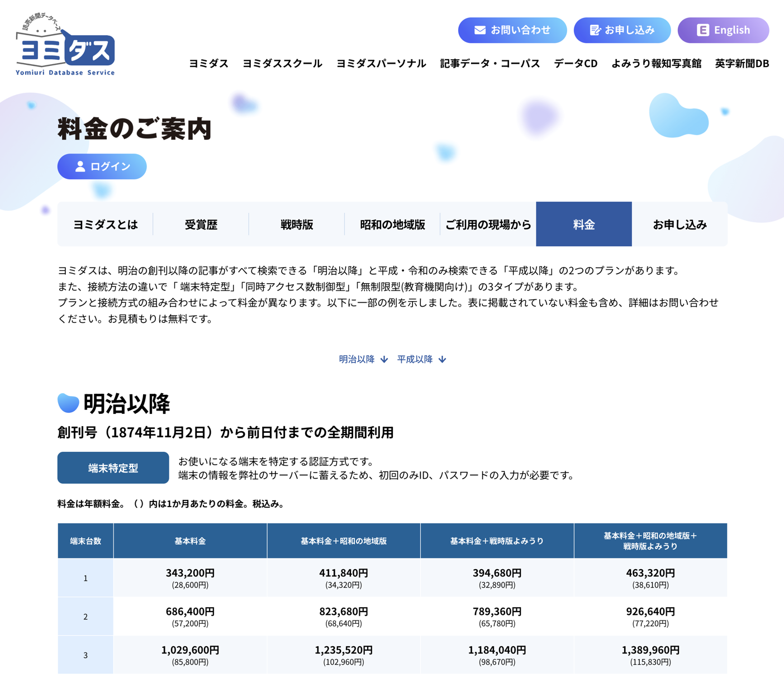
Task: Select the 昭和の地域版 tab
Action: pyautogui.click(x=392, y=224)
